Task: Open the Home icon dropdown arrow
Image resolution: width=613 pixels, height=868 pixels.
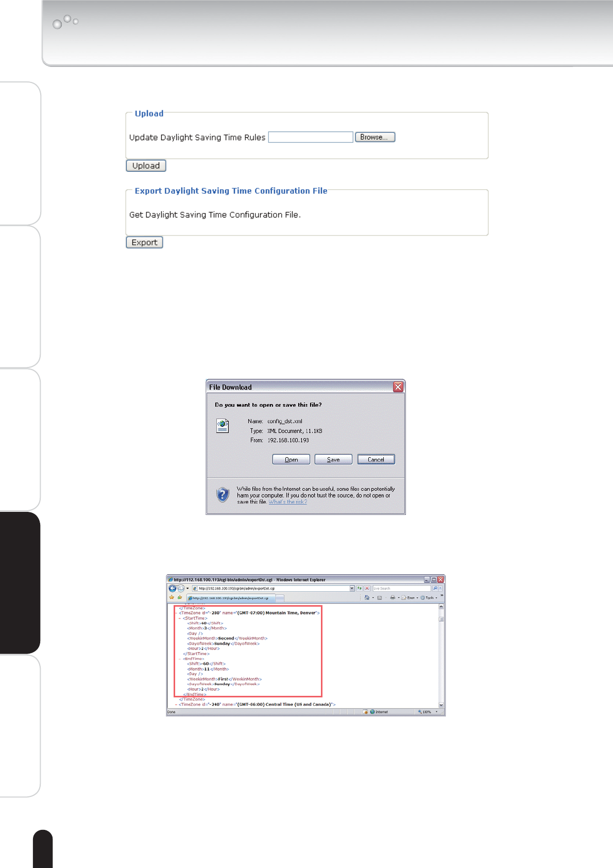Action: [373, 598]
